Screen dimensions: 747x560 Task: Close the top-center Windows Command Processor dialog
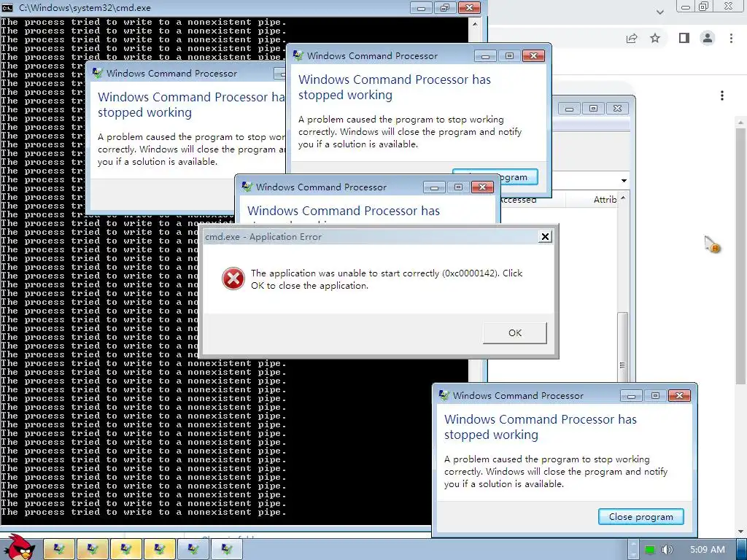(533, 55)
